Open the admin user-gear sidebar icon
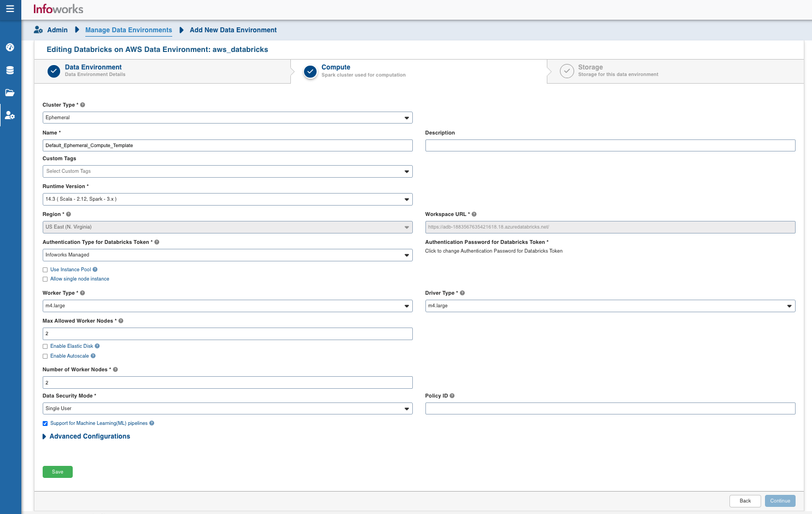This screenshot has height=514, width=812. pos(10,115)
